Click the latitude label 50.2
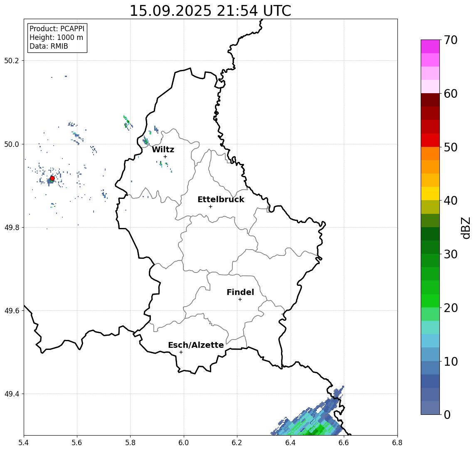The height and width of the screenshot is (451, 476). pyautogui.click(x=12, y=60)
